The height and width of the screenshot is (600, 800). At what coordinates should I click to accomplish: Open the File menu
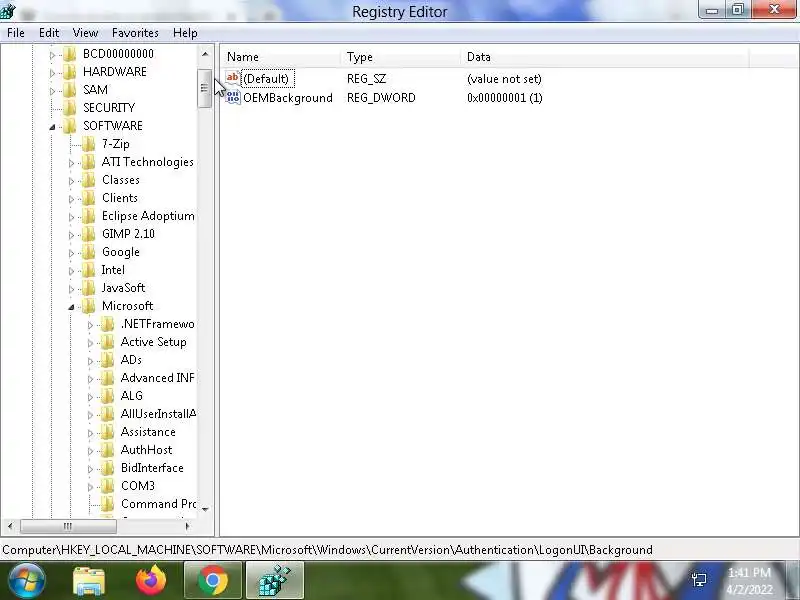(16, 33)
